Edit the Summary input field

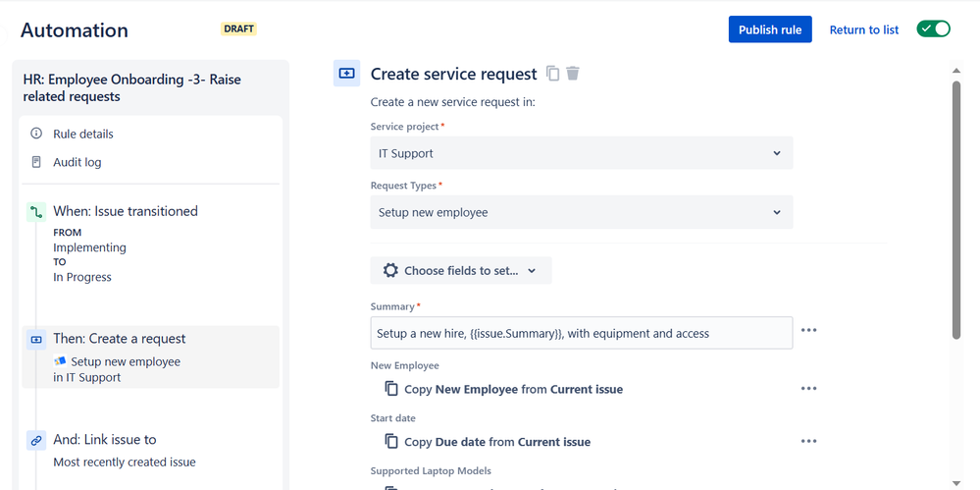[582, 333]
